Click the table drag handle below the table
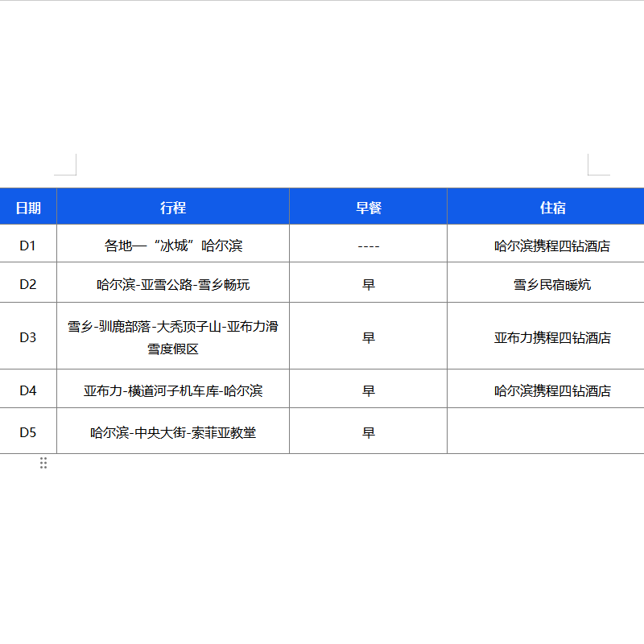644x644 pixels. (43, 463)
